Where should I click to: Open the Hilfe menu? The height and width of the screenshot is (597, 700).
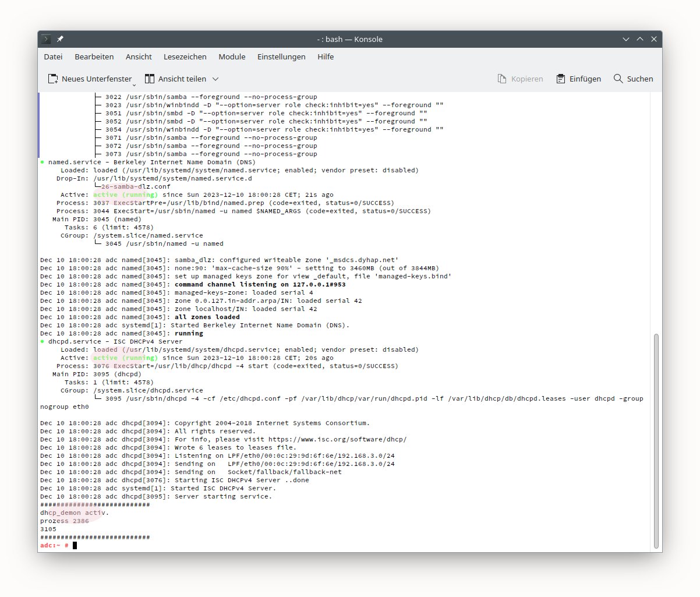pyautogui.click(x=326, y=56)
